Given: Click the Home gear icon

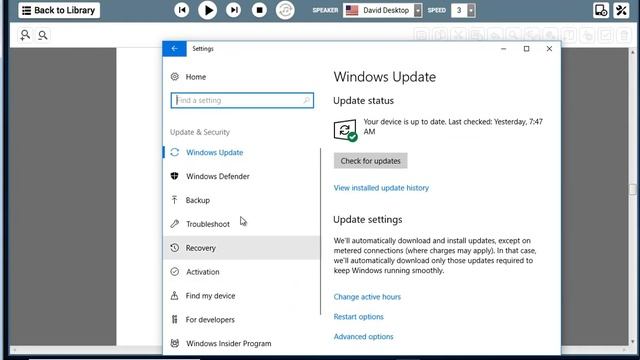Looking at the screenshot, I should (x=175, y=77).
